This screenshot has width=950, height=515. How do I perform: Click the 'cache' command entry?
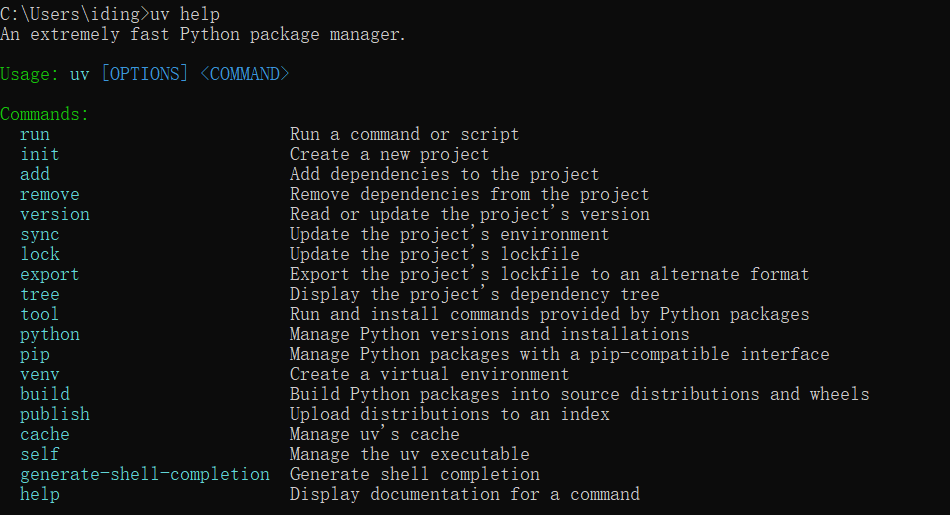[x=45, y=434]
